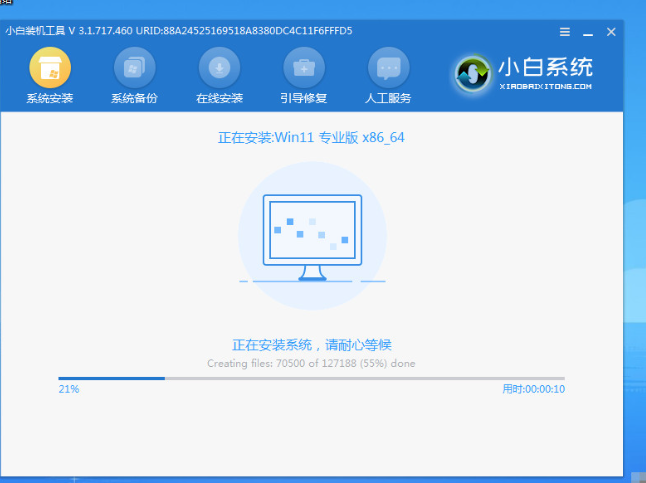646x483 pixels.
Task: Click the monitor illustration graphic
Action: [x=312, y=238]
